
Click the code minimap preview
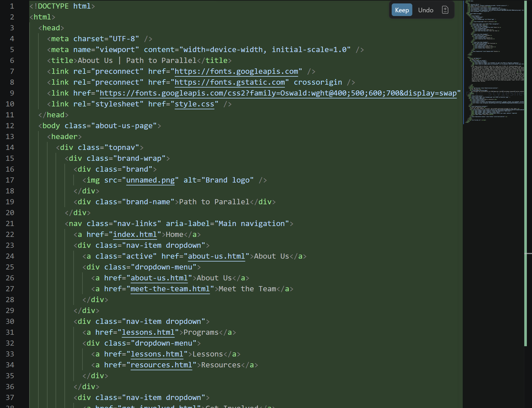494,62
